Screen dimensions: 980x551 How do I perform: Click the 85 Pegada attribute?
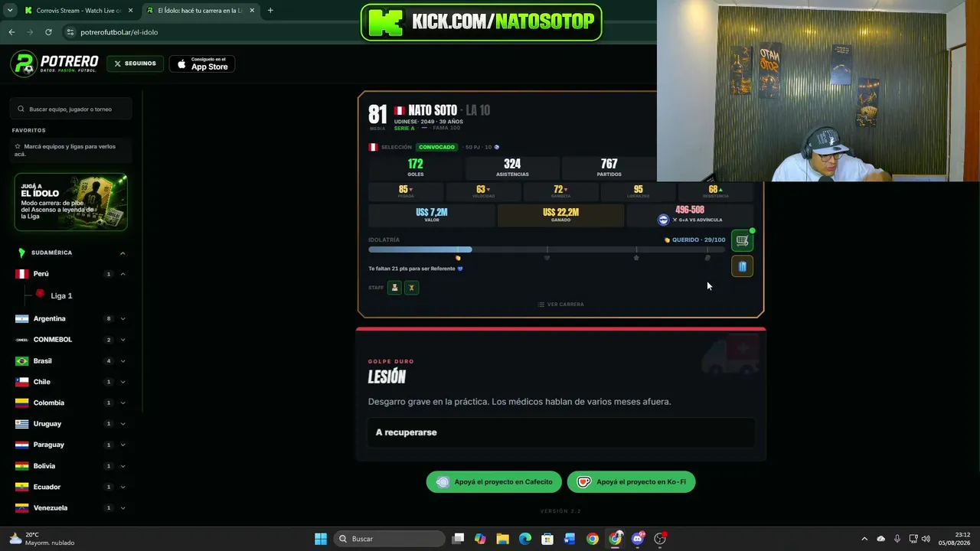tap(406, 191)
